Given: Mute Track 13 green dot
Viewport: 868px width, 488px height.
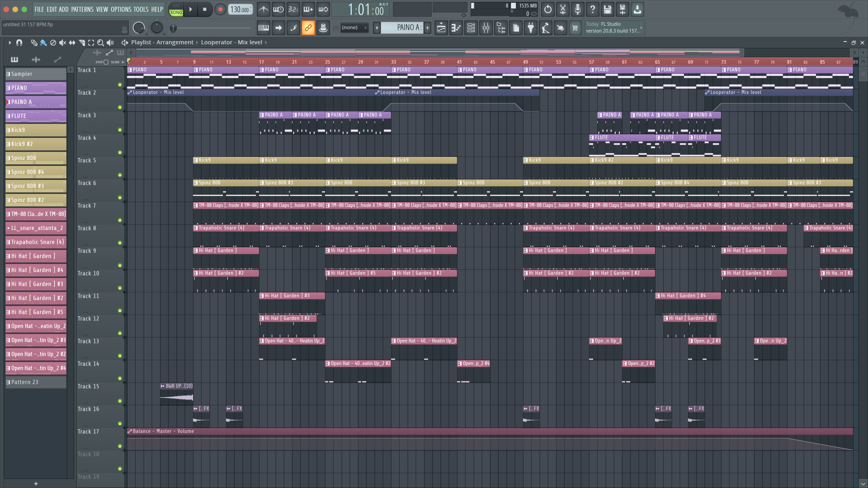Looking at the screenshot, I should [120, 356].
